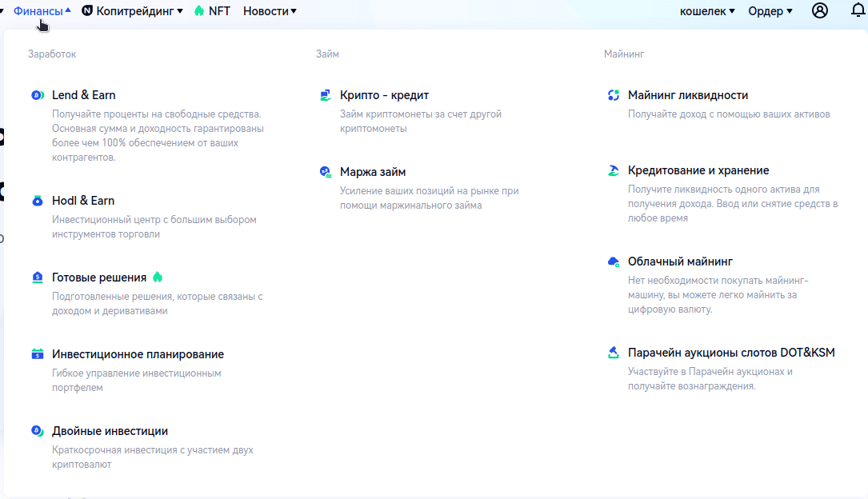The image size is (868, 499).
Task: Click the Парачейн аукционы gavel icon
Action: pos(614,353)
